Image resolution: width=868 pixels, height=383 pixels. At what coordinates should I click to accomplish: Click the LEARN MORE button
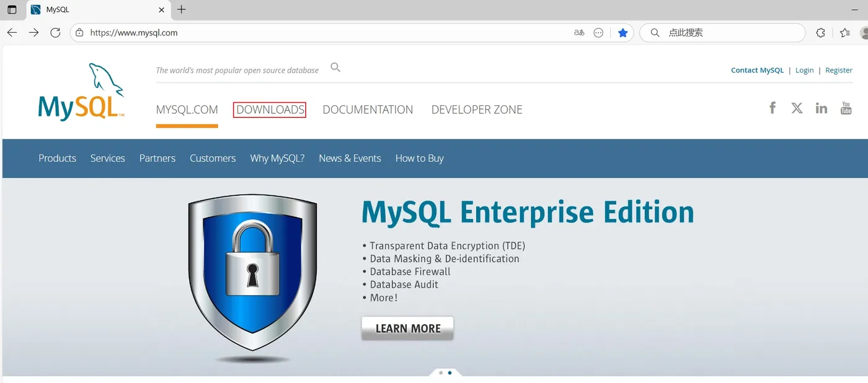coord(407,328)
